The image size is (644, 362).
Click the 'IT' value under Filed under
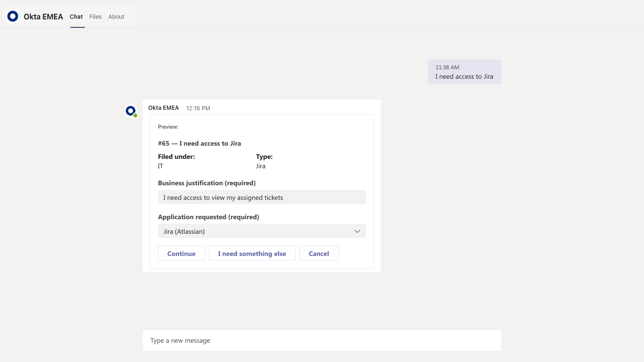point(161,166)
